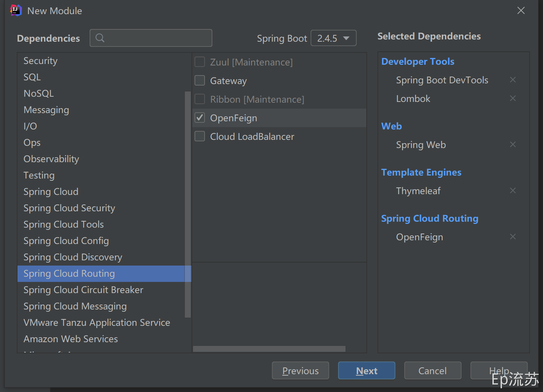Select the Spring Cloud Config category
Screen dimensions: 543x392
pyautogui.click(x=101, y=241)
